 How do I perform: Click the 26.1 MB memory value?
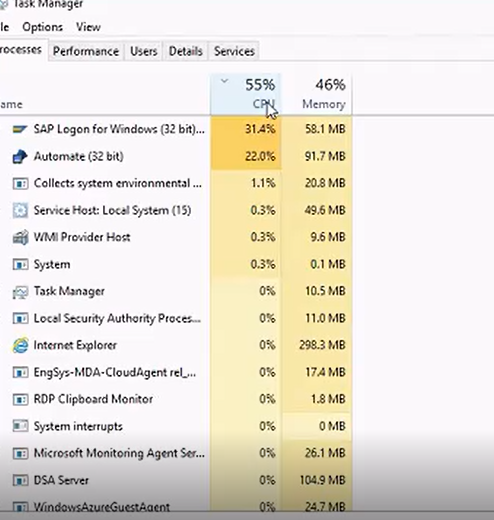click(x=325, y=453)
